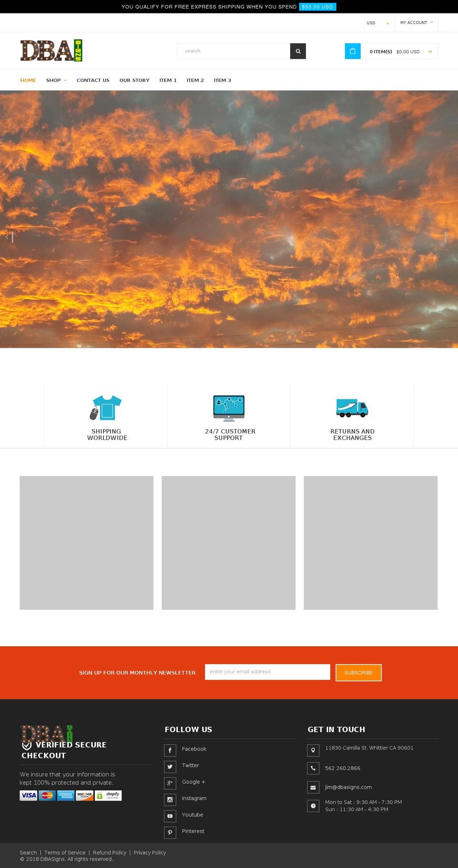Click the returns delivery truck icon
The width and height of the screenshot is (458, 868).
click(x=352, y=408)
